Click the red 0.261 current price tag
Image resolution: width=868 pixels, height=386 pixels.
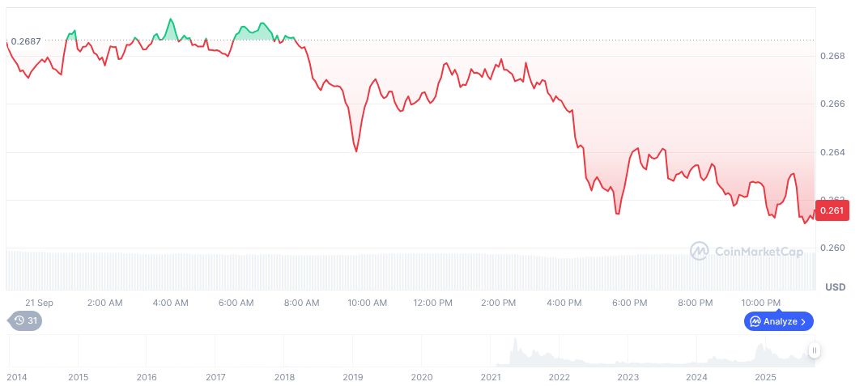832,211
